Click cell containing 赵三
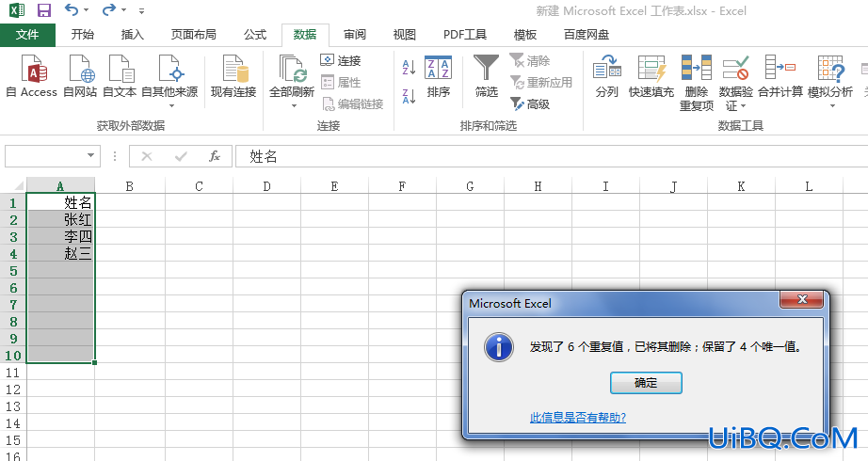This screenshot has height=461, width=868. coord(60,253)
